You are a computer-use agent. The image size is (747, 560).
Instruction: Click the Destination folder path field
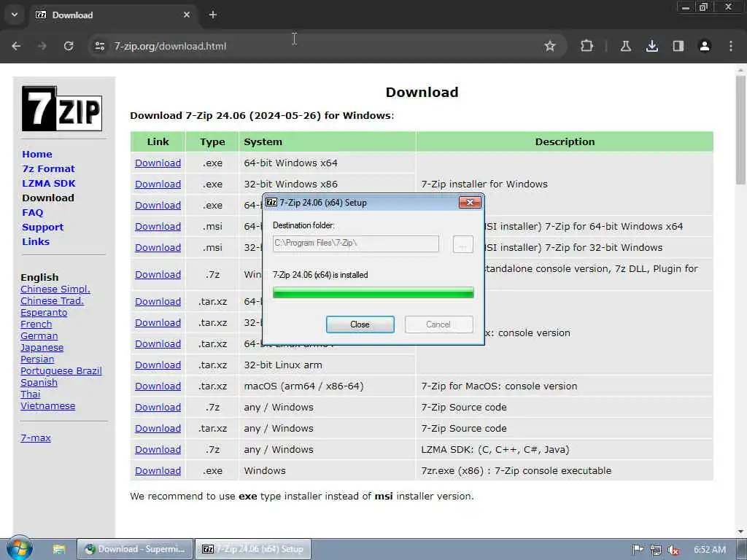[355, 244]
